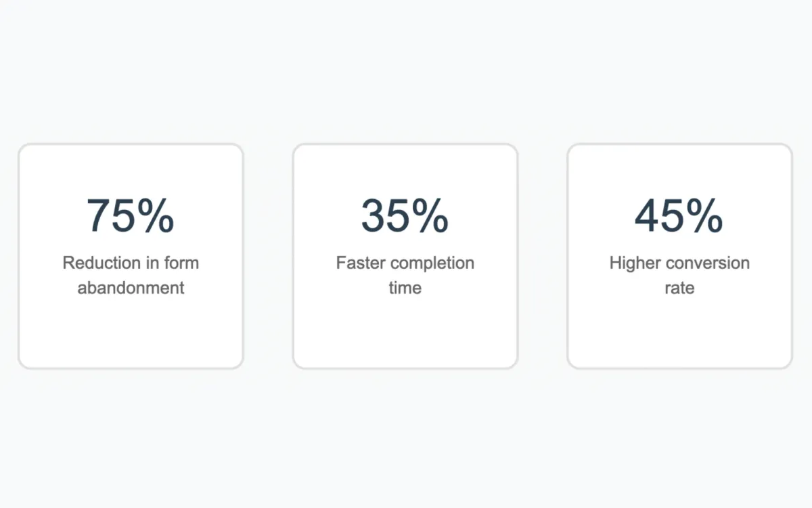Click the 35% statistic number
812x508 pixels.
[405, 216]
